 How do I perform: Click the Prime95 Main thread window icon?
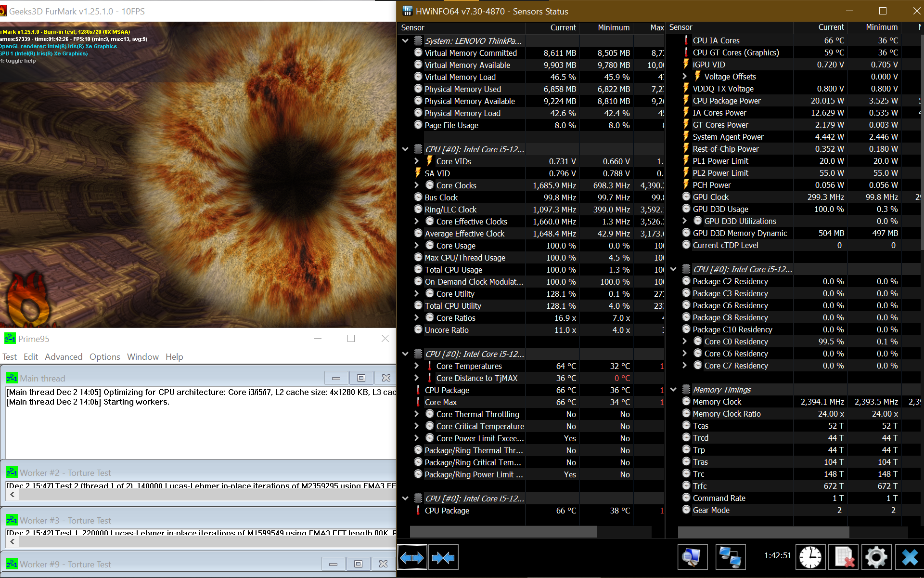(x=12, y=378)
